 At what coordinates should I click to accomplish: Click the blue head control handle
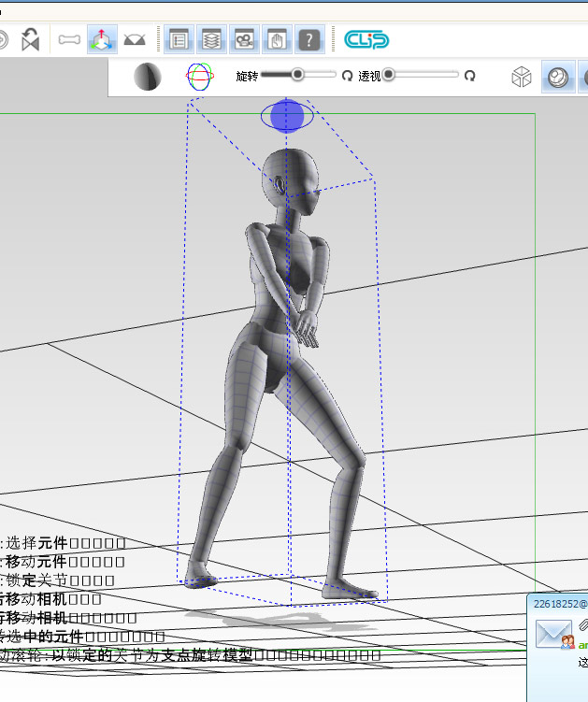[287, 116]
